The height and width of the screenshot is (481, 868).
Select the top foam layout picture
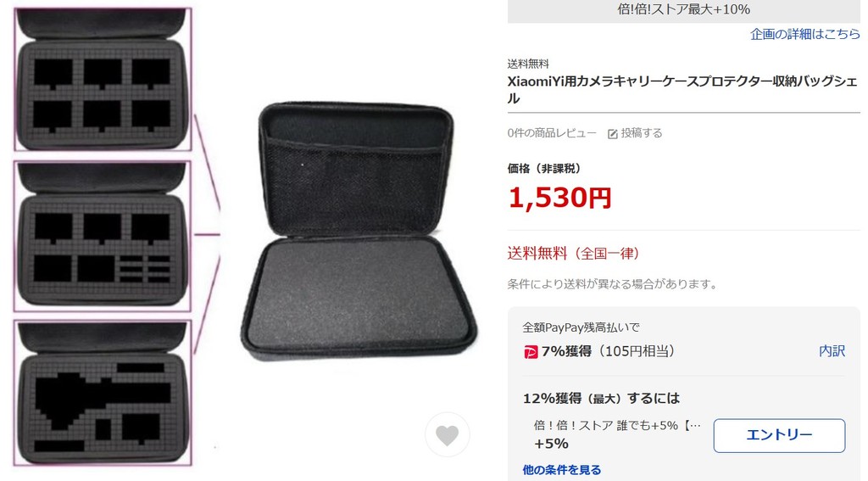(103, 79)
